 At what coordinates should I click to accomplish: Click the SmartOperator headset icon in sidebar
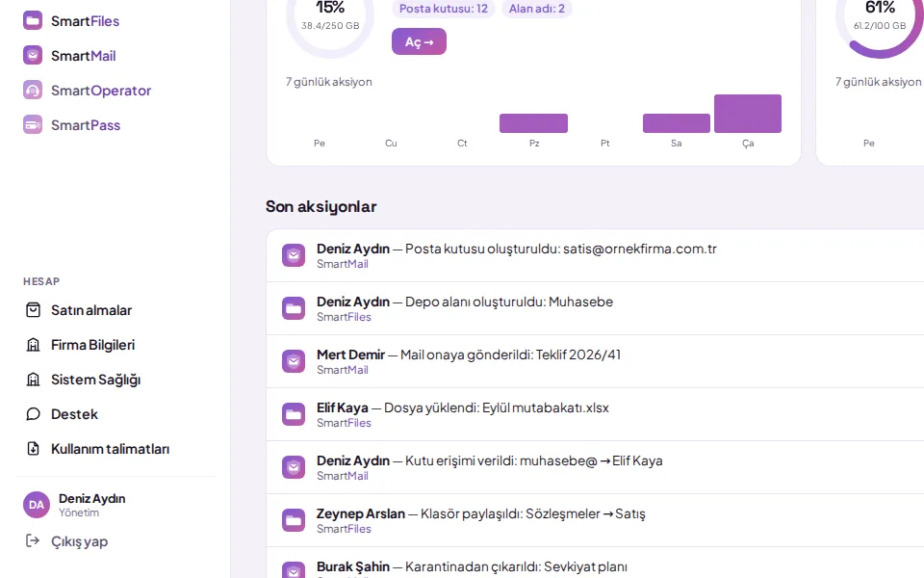[x=33, y=91]
